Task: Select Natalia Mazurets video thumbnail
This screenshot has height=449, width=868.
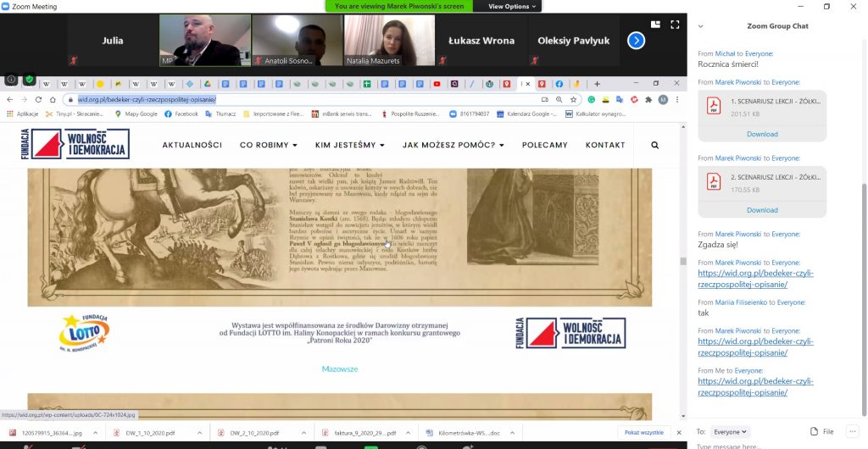Action: [389, 41]
